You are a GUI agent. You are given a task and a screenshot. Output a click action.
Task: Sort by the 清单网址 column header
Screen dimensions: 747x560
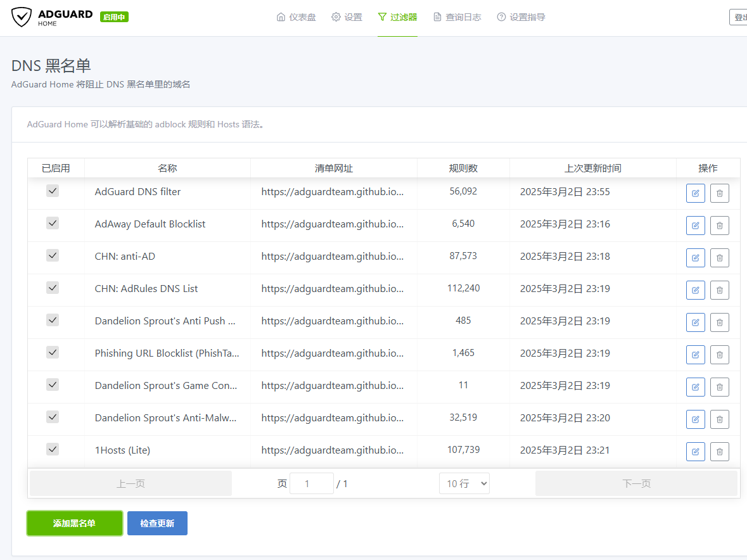point(333,168)
